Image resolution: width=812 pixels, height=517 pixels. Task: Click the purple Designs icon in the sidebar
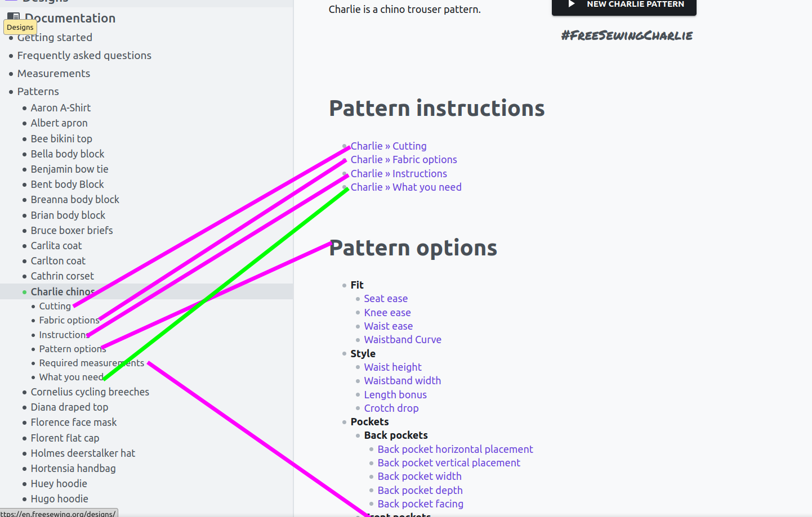tap(11, 2)
